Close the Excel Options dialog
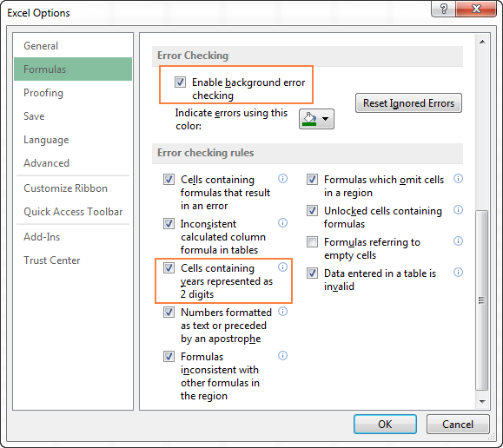Screen dimensions: 503x448 476,9
